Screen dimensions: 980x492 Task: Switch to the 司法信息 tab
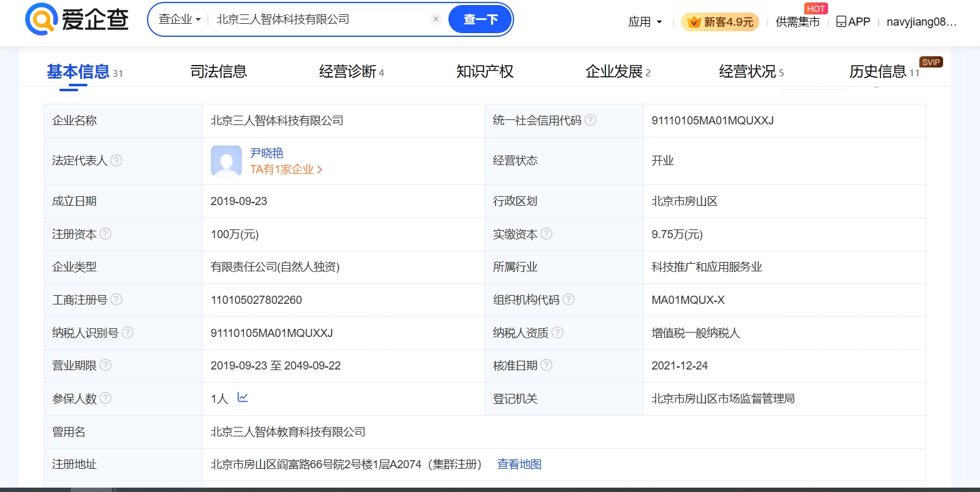click(x=218, y=72)
